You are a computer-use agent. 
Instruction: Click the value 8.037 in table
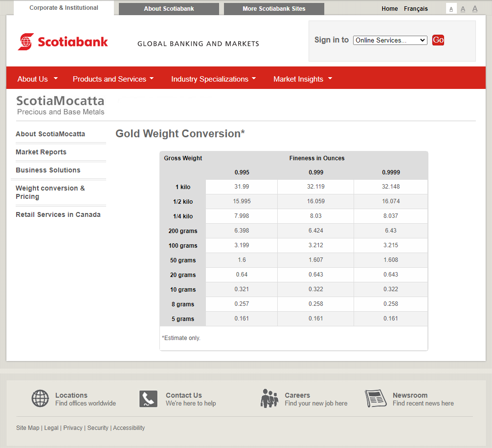pyautogui.click(x=391, y=216)
